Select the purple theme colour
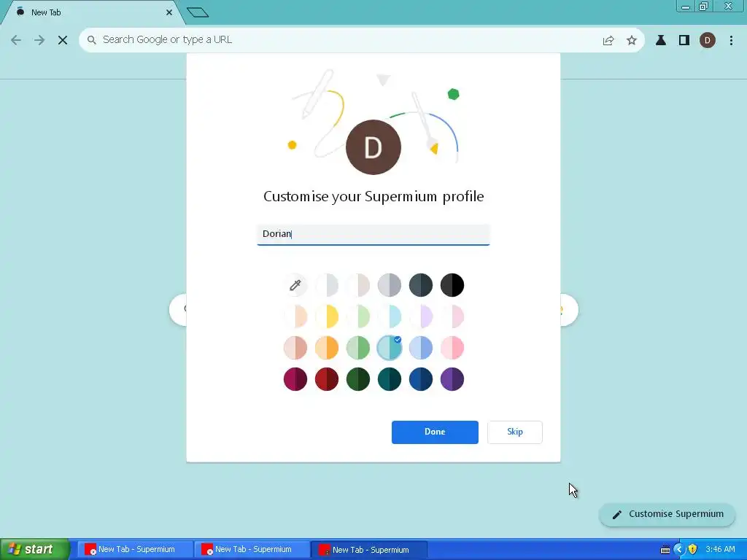747x560 pixels. pos(452,379)
